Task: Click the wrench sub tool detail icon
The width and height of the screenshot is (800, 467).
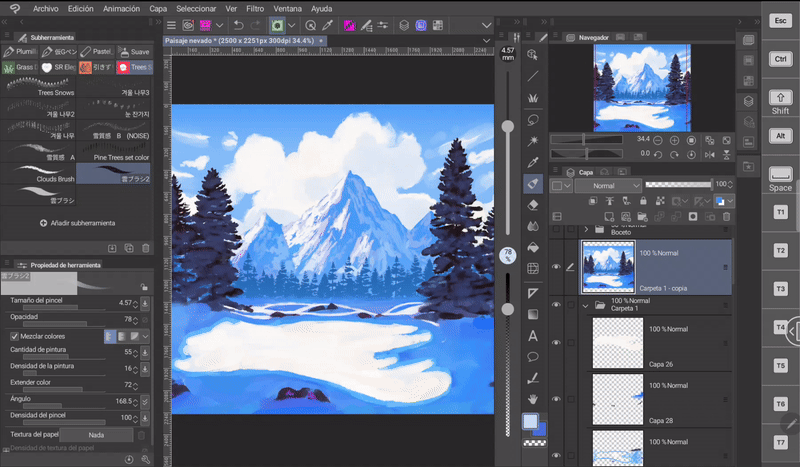Action: 145,459
